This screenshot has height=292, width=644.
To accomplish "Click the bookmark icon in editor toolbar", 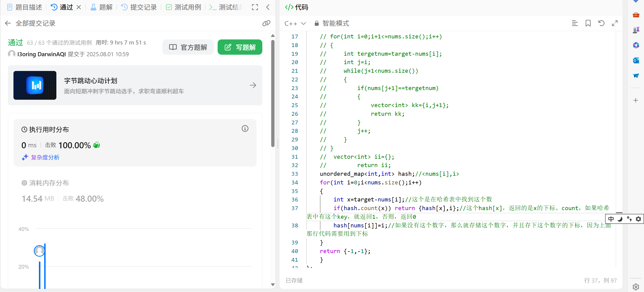I will pos(588,23).
